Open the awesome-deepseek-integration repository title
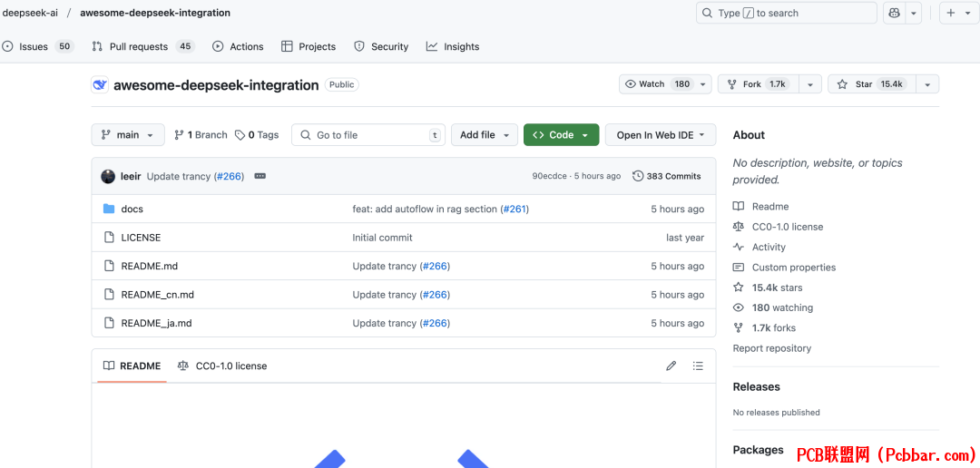This screenshot has height=468, width=980. click(x=216, y=85)
